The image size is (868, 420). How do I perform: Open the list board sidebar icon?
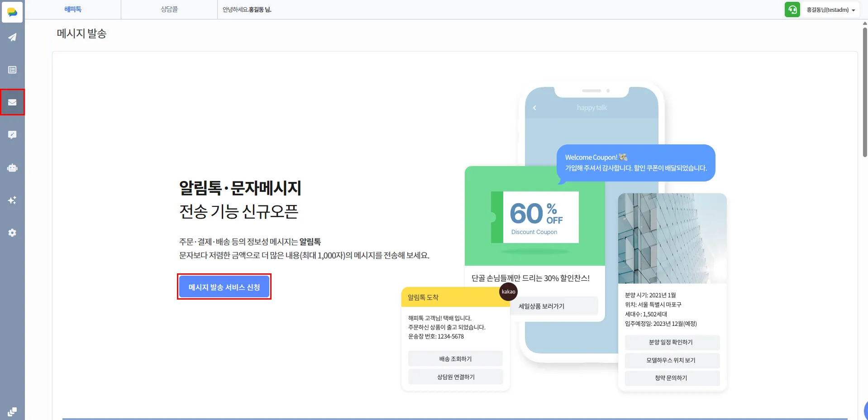12,70
